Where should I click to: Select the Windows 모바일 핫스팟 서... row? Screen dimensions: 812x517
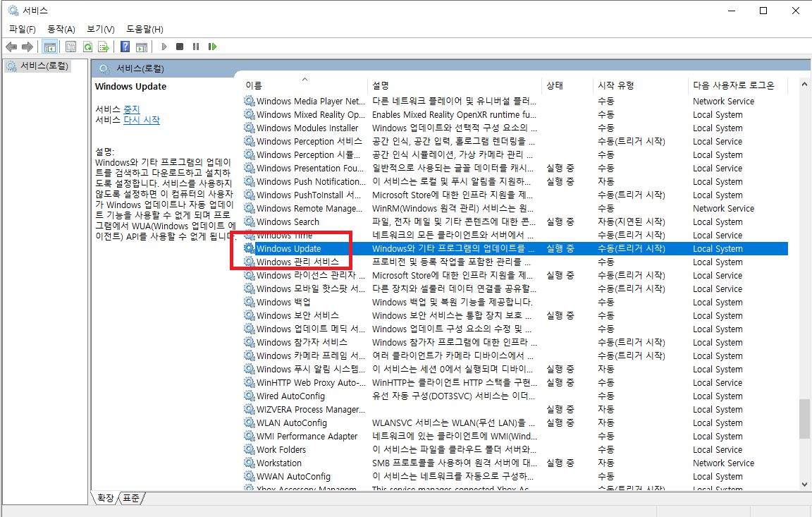pos(516,288)
